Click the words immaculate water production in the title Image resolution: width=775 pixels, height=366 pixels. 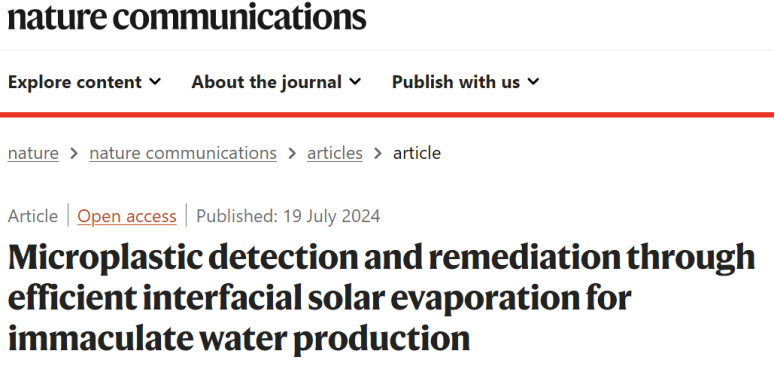click(x=239, y=339)
